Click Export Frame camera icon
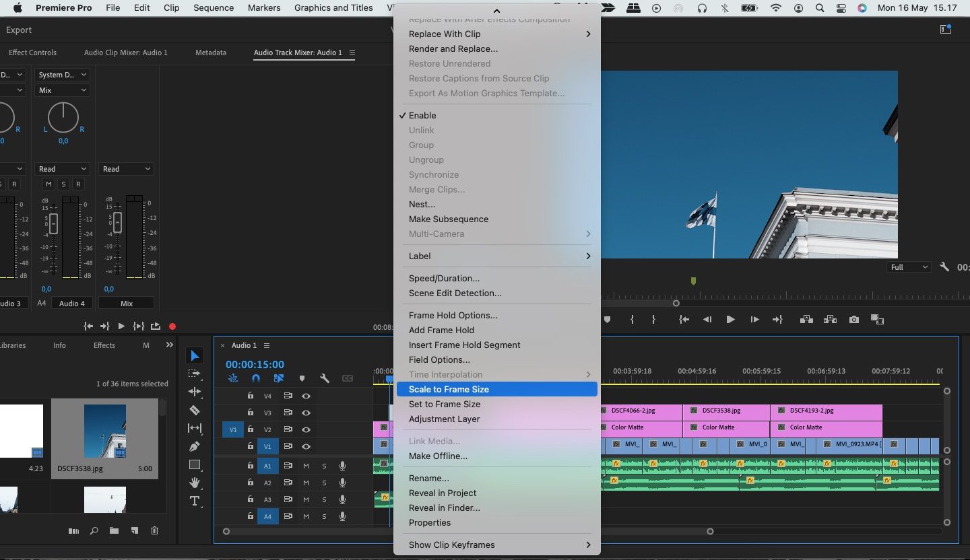Screen dimensions: 970x560 [854, 320]
